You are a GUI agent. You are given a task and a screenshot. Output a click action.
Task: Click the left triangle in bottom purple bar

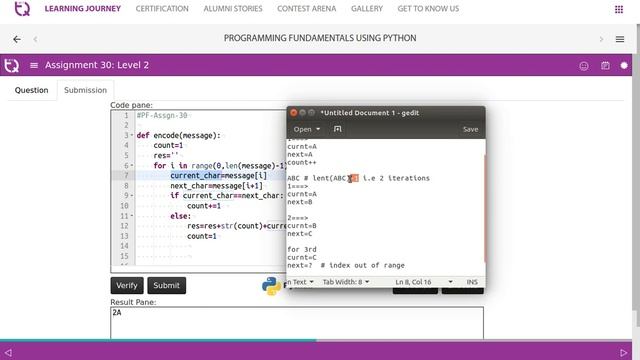tap(8, 352)
